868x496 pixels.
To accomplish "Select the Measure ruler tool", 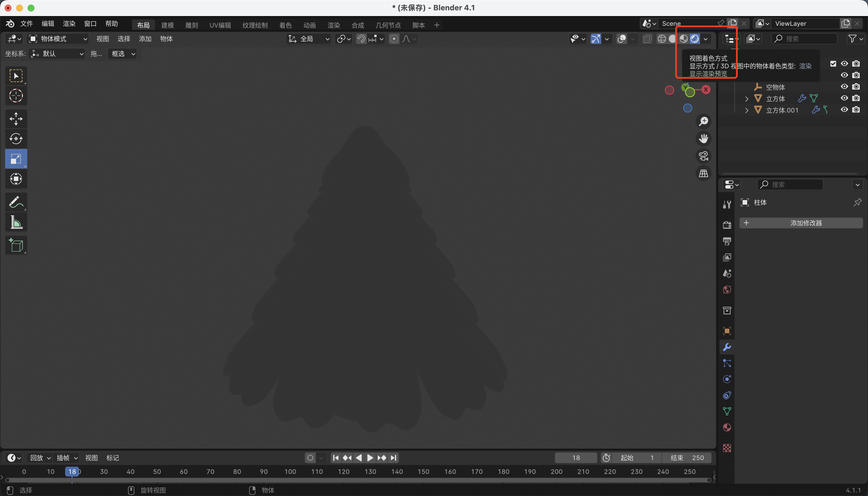I will click(16, 222).
